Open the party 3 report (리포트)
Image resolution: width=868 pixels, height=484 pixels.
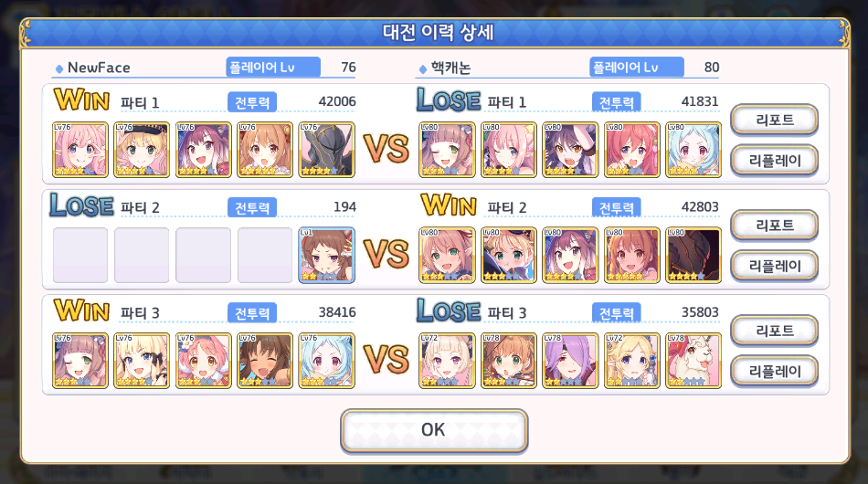pos(774,331)
